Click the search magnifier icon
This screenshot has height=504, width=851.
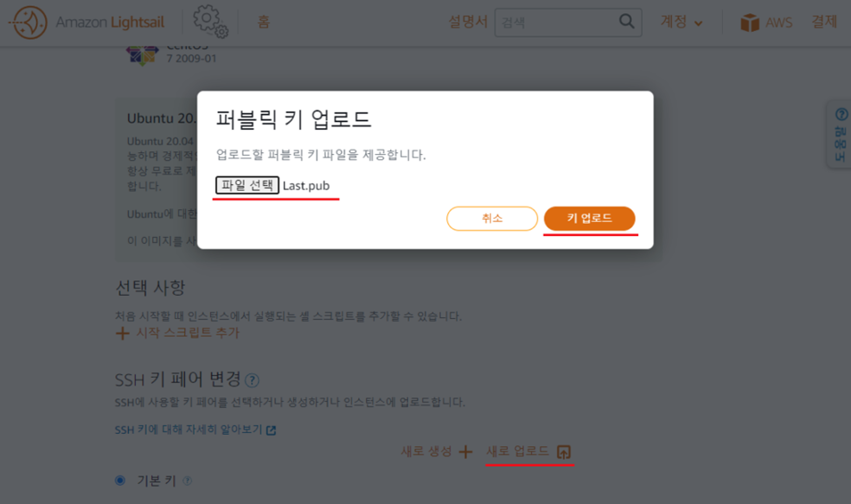(x=626, y=21)
